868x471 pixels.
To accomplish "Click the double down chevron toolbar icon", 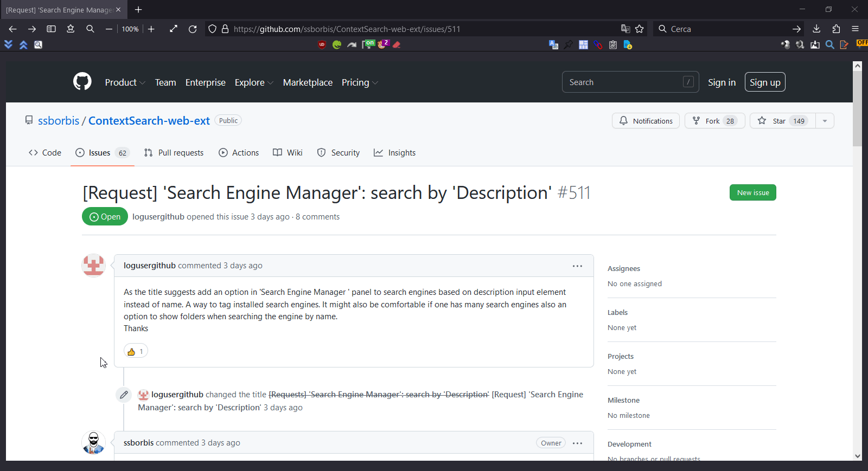I will (x=8, y=44).
